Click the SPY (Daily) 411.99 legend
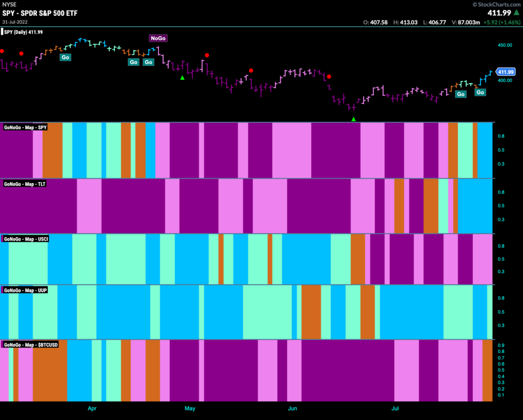The image size is (523, 420). [22, 32]
